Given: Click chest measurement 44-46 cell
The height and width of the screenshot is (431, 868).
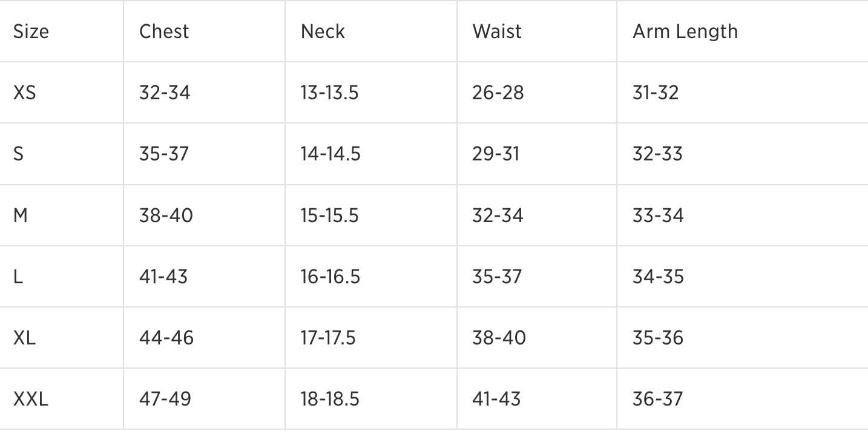Looking at the screenshot, I should 166,338.
